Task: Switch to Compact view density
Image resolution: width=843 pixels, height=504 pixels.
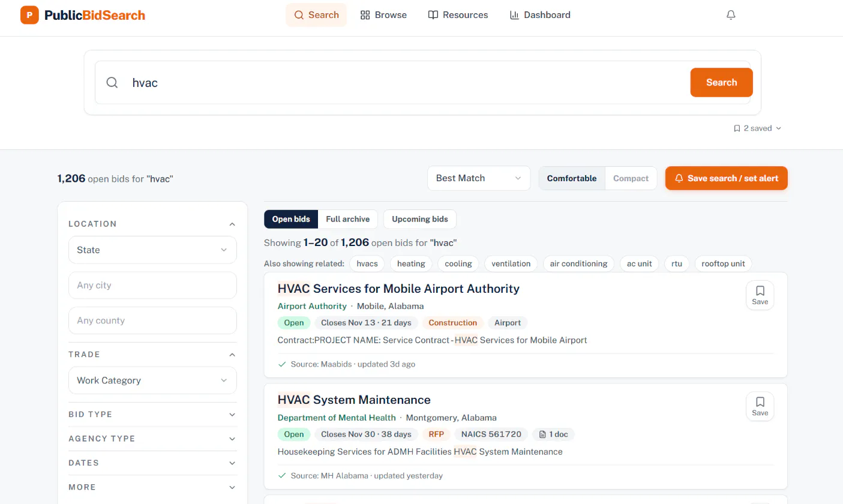Action: pos(631,178)
